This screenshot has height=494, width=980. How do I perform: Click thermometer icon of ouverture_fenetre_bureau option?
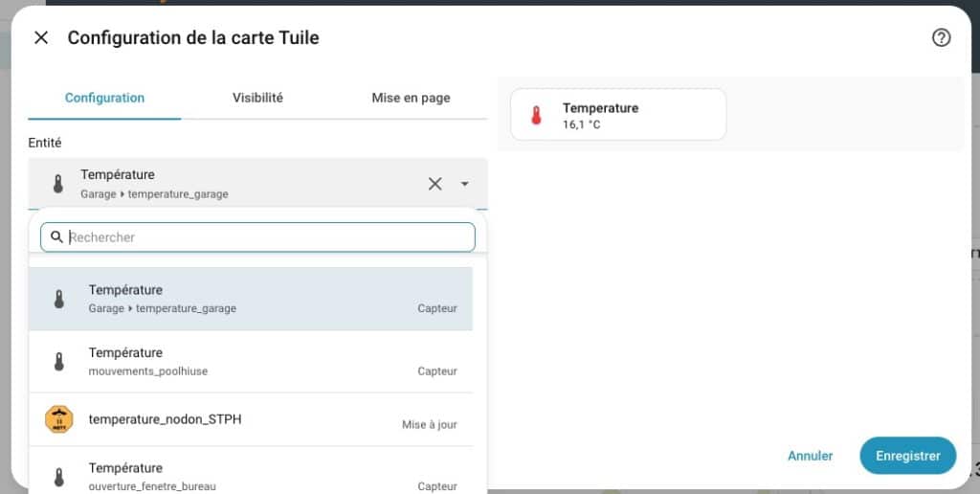(58, 476)
